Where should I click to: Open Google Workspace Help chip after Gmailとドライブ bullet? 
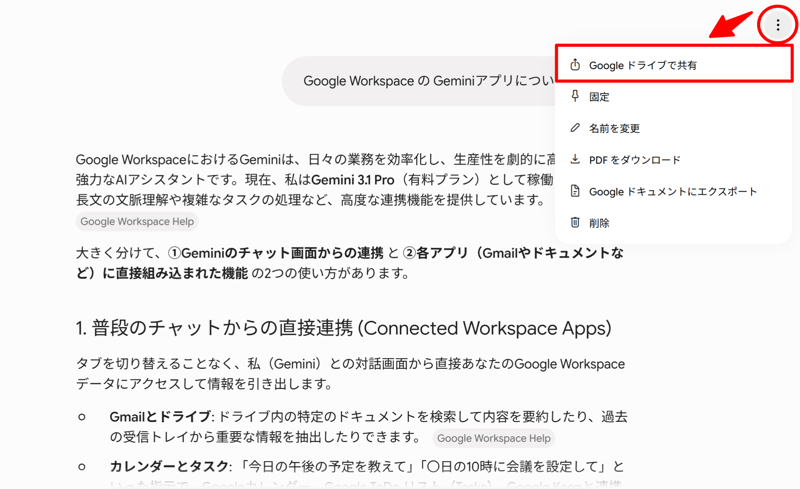[x=493, y=438]
